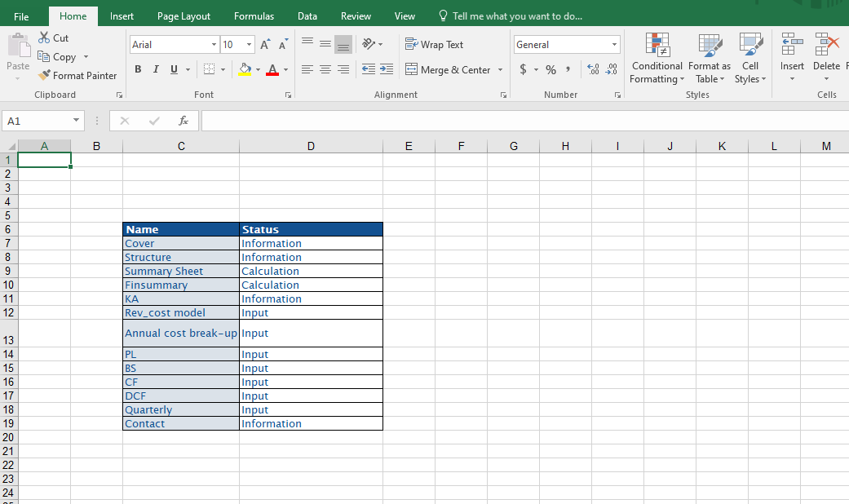Click the Paste clipboard icon
The height and width of the screenshot is (504, 849).
tap(19, 46)
